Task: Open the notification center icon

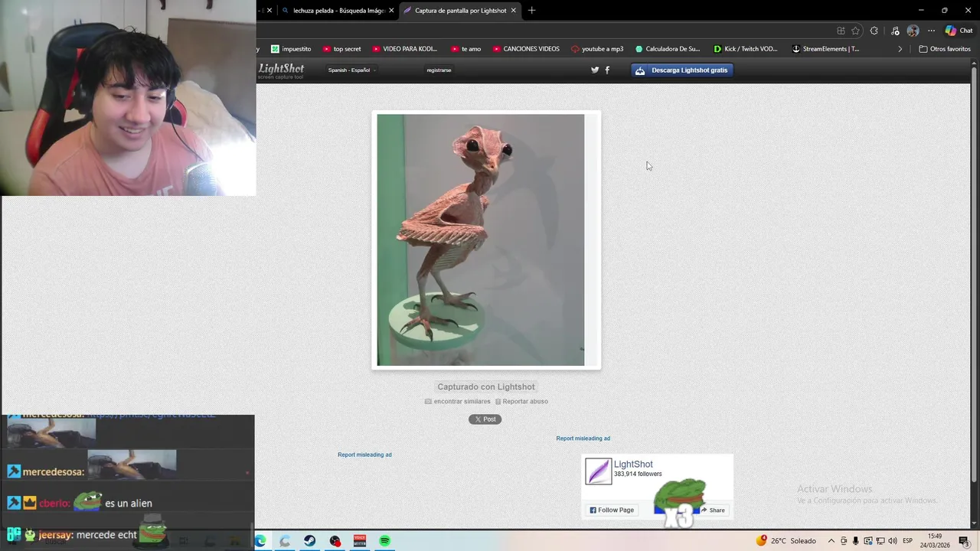Action: [x=964, y=541]
